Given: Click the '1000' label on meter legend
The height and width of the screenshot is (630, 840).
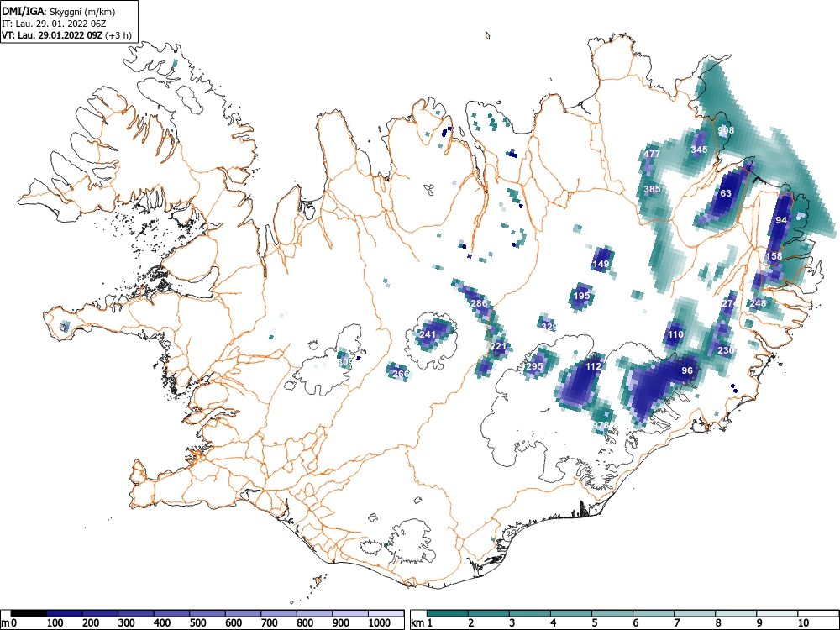Looking at the screenshot, I should pos(380,623).
